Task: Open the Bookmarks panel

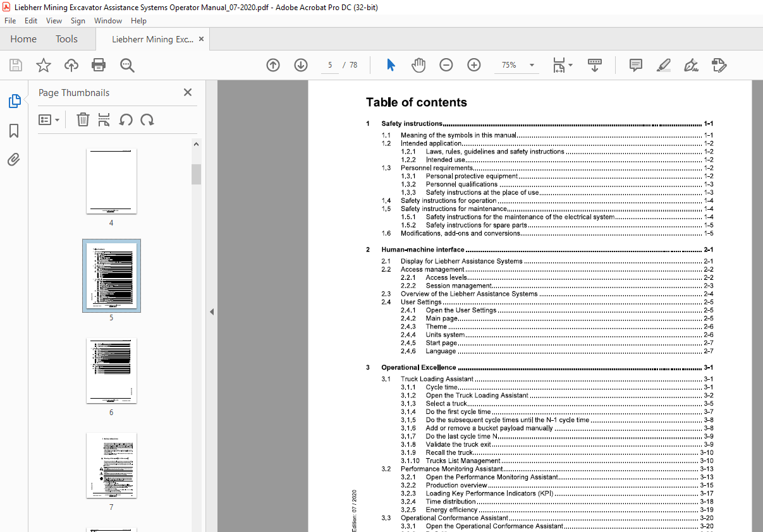Action: pyautogui.click(x=14, y=131)
